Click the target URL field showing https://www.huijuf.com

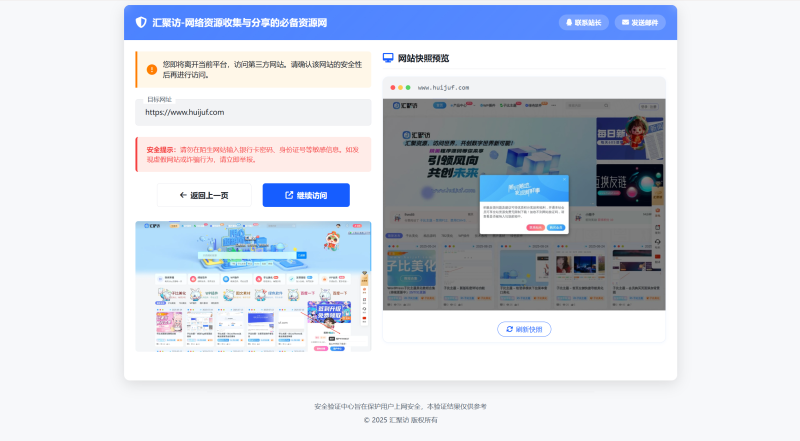[x=253, y=113]
